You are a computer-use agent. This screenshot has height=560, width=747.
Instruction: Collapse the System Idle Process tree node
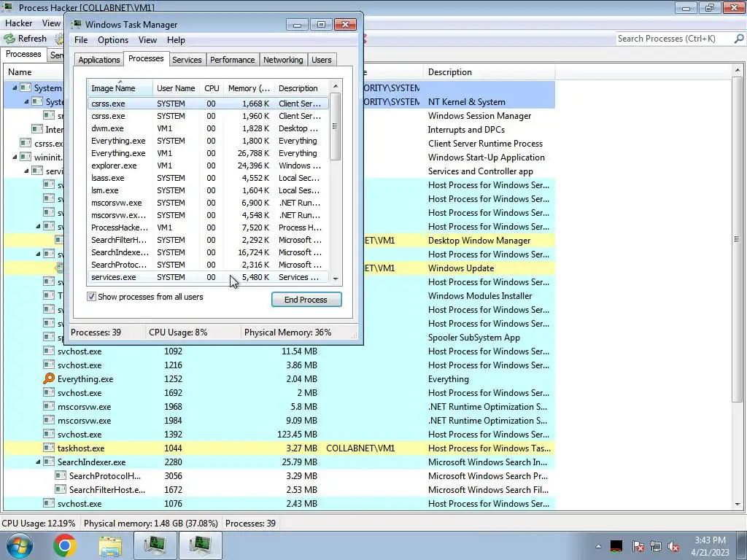click(15, 87)
